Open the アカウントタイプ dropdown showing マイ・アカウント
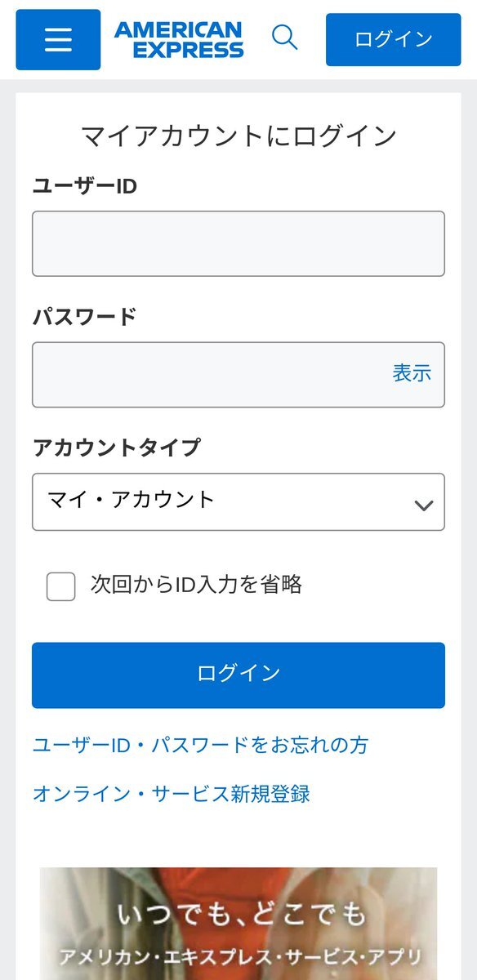Viewport: 477px width, 980px height. point(238,501)
